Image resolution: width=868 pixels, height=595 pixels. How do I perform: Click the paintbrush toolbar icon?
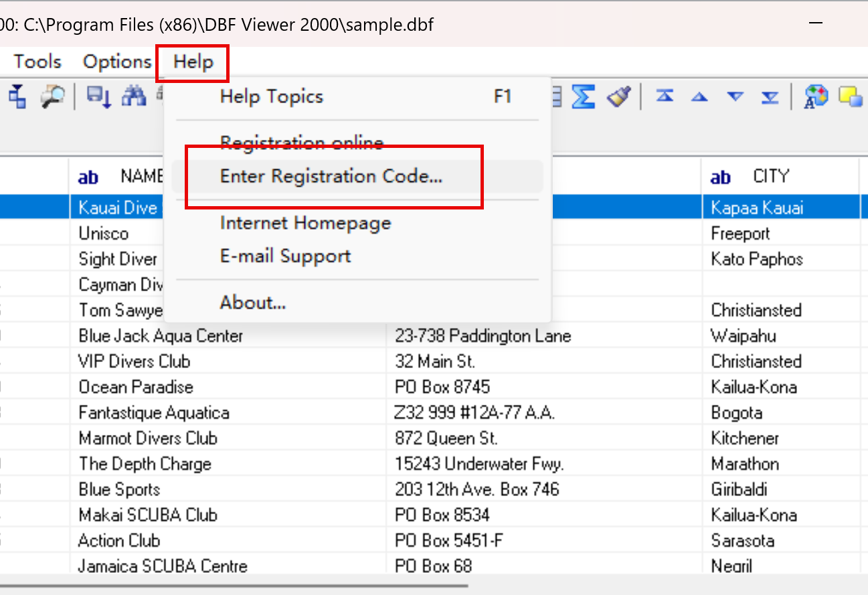(x=618, y=97)
